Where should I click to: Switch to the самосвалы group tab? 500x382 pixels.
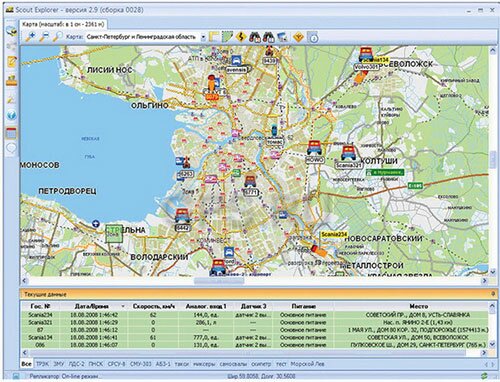233,364
